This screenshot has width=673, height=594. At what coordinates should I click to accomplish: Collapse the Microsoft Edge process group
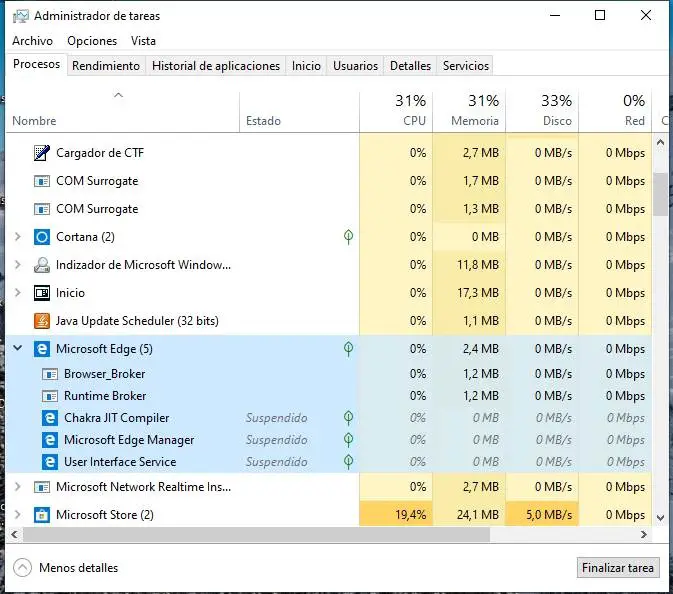(17, 349)
